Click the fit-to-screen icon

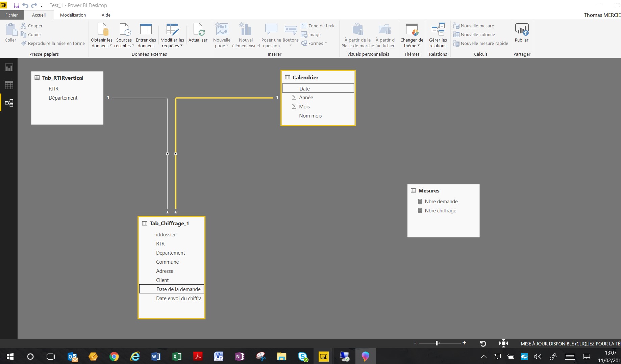503,343
